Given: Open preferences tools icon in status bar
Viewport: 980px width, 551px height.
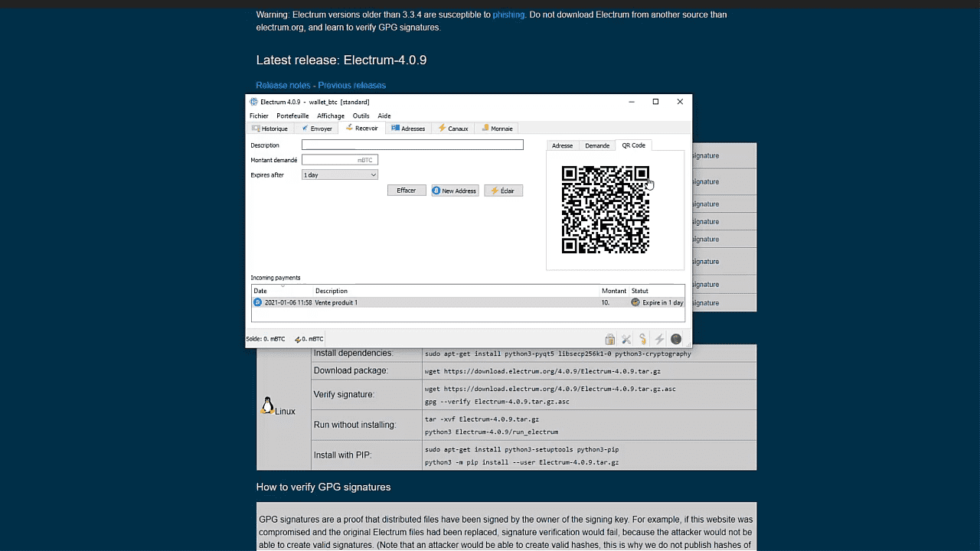Looking at the screenshot, I should point(626,339).
